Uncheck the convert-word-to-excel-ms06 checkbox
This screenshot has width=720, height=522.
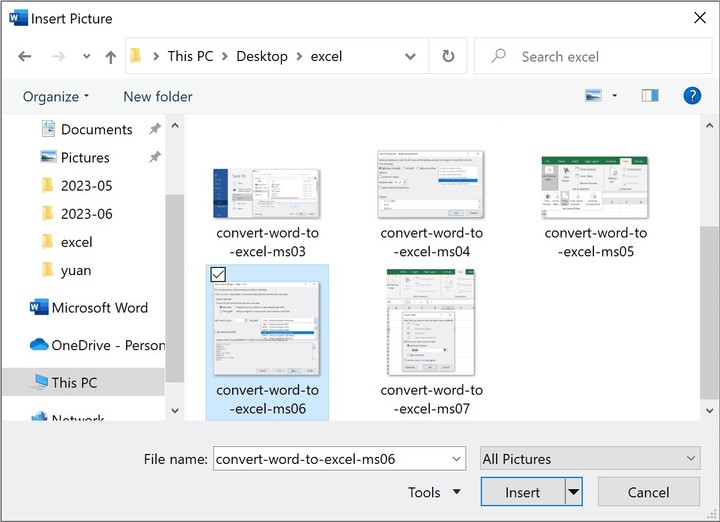218,274
